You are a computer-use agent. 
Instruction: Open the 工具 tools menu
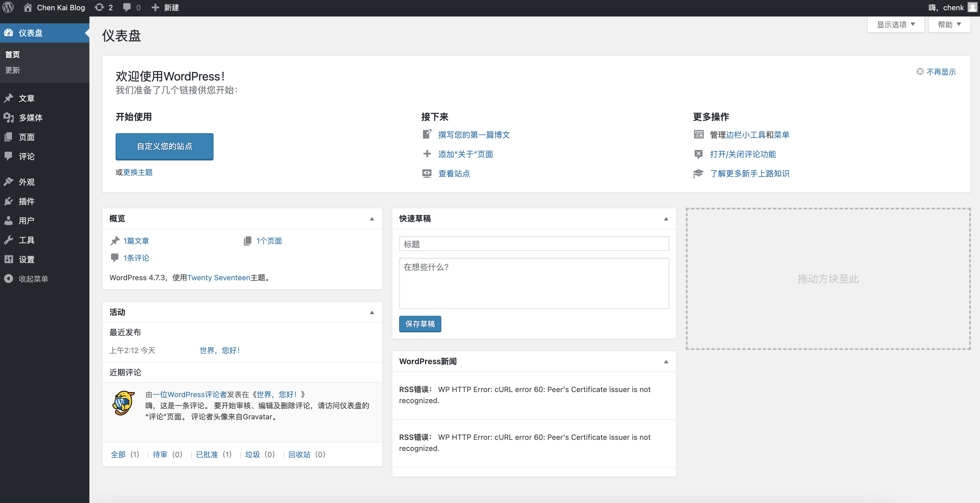point(26,240)
